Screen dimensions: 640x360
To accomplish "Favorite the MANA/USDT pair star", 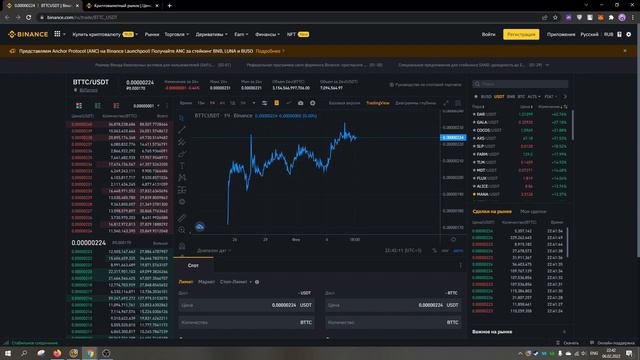I will click(x=474, y=194).
